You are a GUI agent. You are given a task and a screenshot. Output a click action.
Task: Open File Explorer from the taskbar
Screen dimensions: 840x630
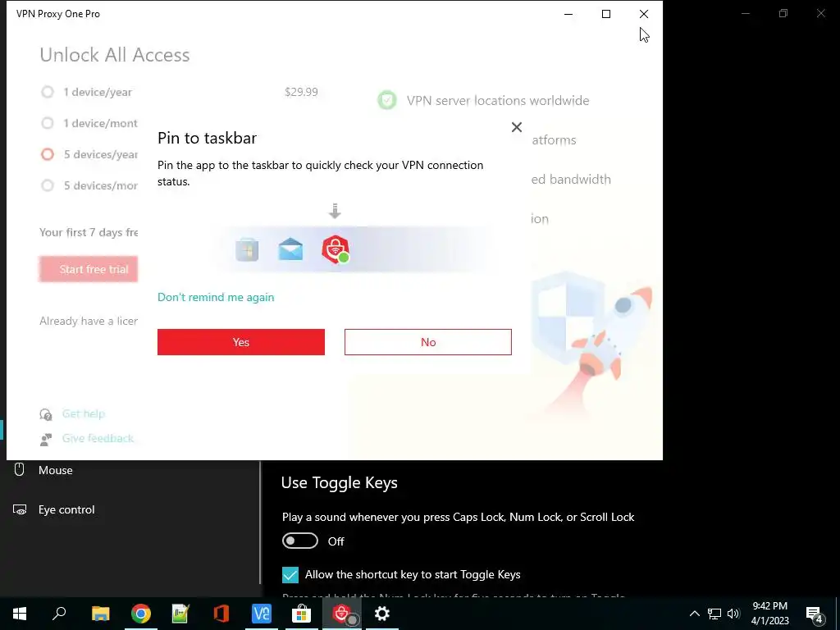pyautogui.click(x=100, y=614)
